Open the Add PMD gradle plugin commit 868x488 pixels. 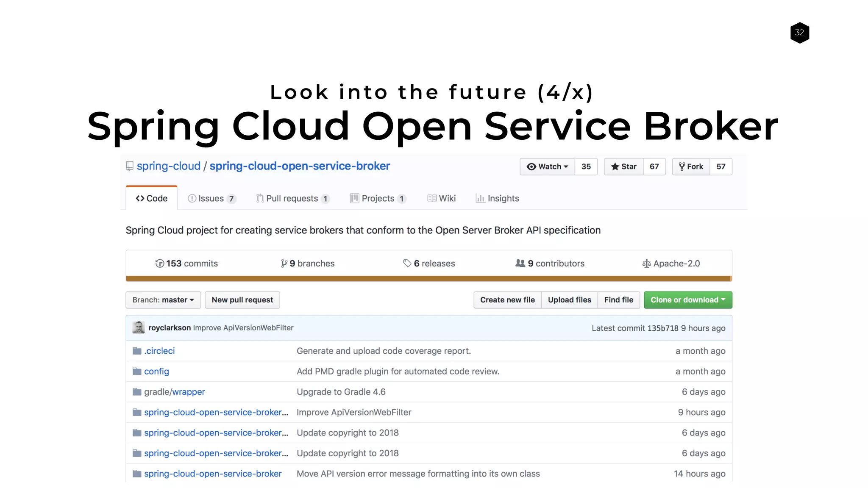(x=398, y=372)
